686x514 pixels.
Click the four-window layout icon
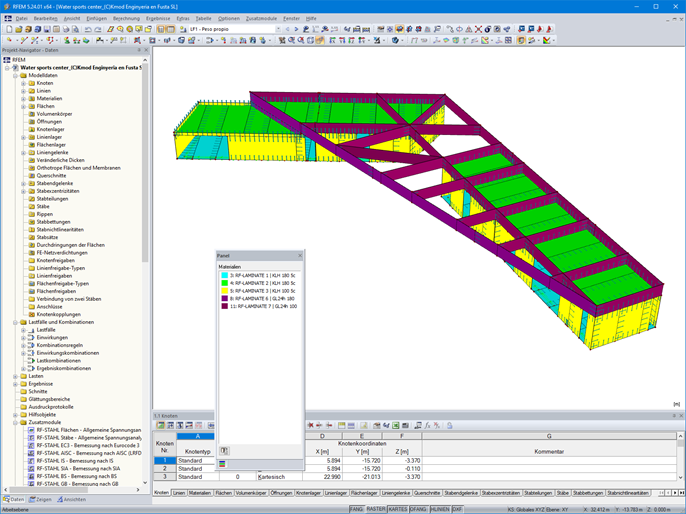tap(508, 40)
